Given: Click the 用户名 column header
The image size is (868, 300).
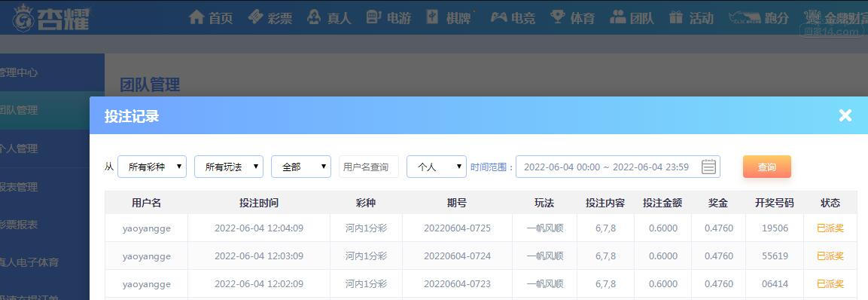Looking at the screenshot, I should (x=147, y=203).
